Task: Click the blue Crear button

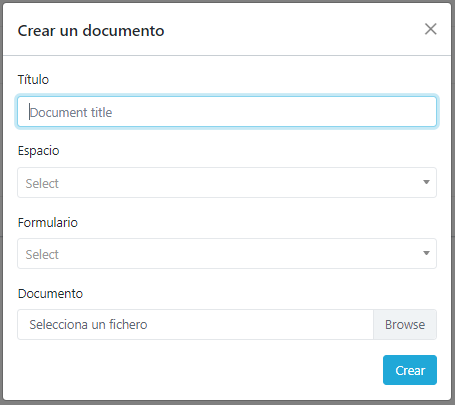Action: 410,370
